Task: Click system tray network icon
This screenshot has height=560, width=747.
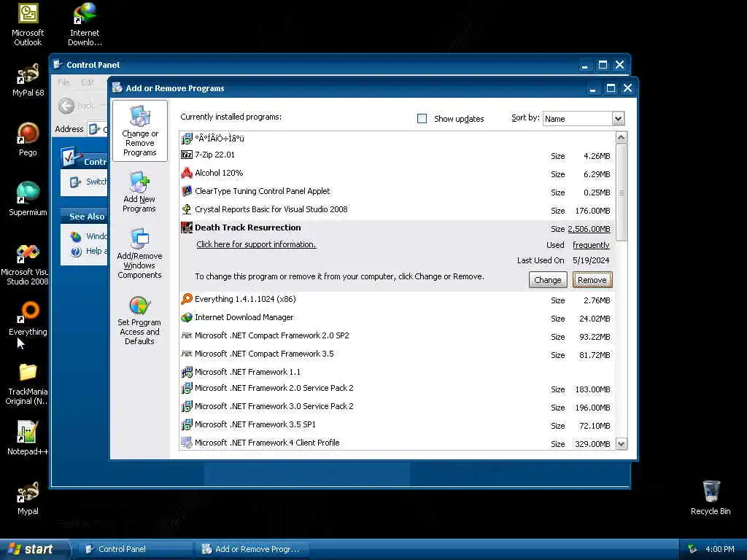Action: point(692,549)
